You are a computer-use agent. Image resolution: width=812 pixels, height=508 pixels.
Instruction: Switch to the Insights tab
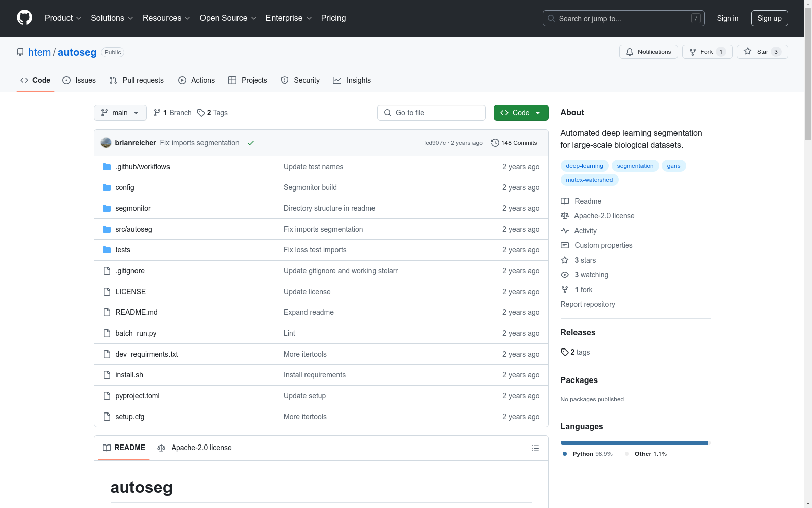[352, 80]
